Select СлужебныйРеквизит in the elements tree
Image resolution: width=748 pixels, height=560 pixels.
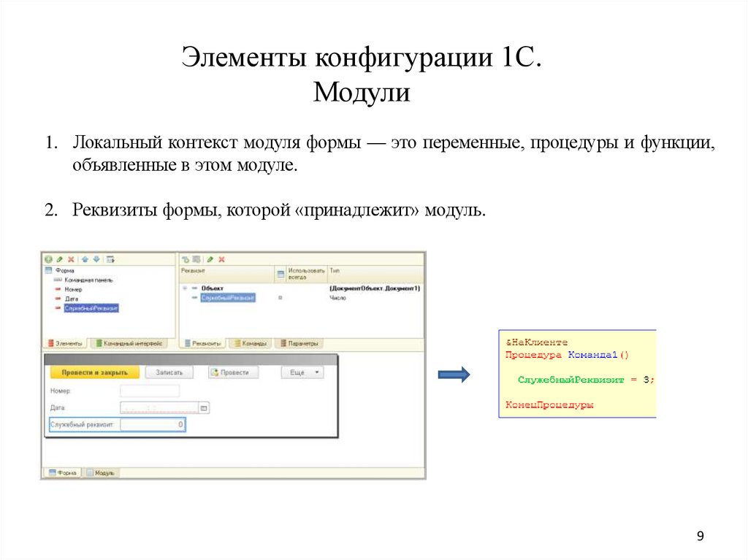(91, 308)
